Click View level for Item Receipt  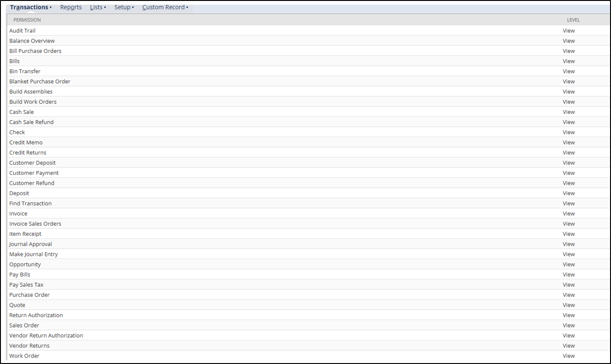(x=568, y=234)
